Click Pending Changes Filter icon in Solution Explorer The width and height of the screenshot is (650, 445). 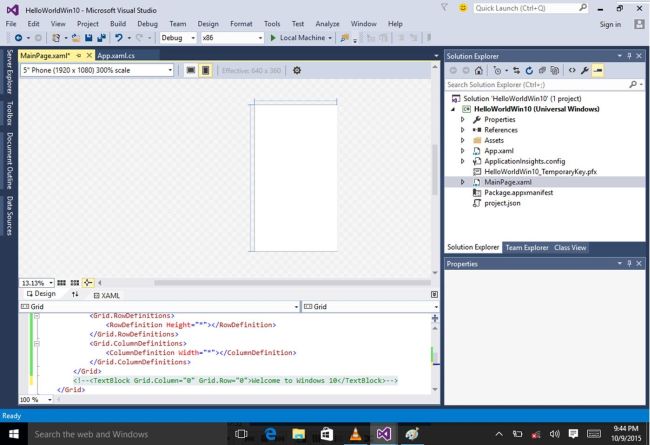point(497,71)
